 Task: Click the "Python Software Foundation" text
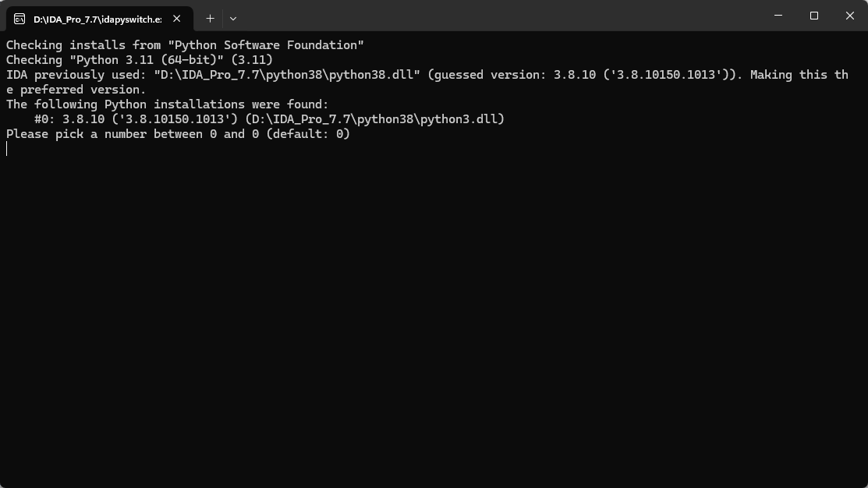pyautogui.click(x=266, y=45)
